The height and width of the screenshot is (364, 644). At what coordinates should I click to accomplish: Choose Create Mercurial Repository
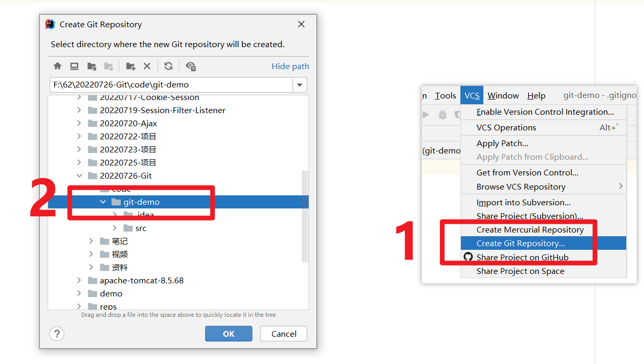click(x=544, y=229)
